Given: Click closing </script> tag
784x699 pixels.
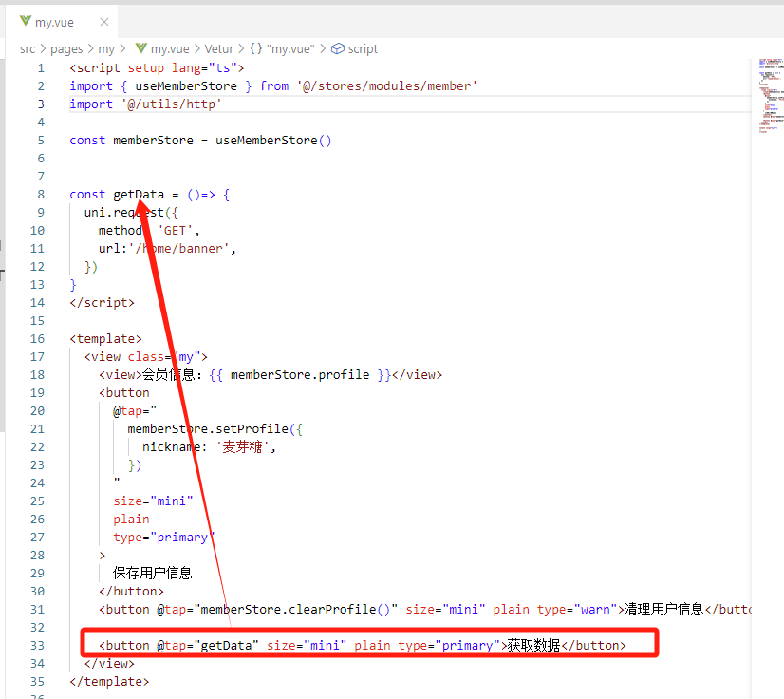Looking at the screenshot, I should click(x=102, y=303).
